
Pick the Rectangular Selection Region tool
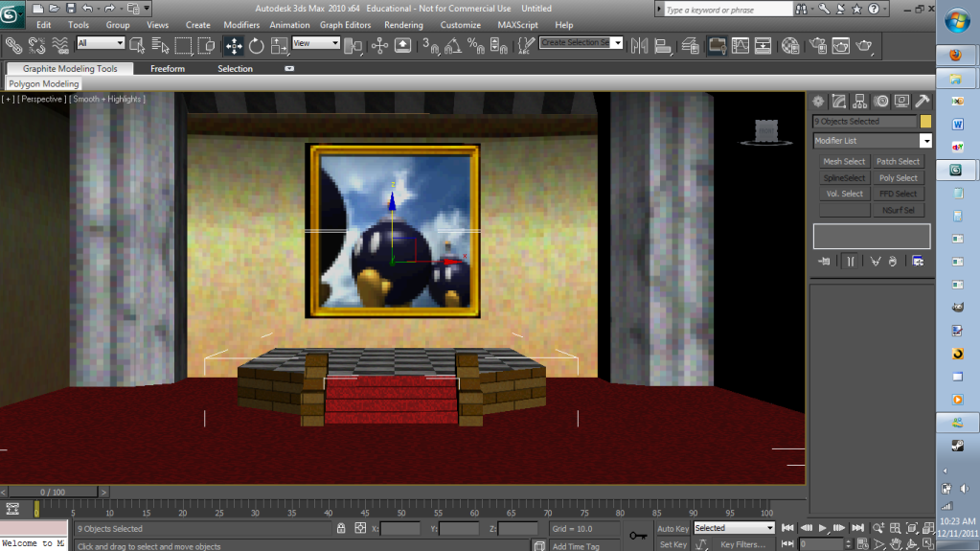pos(183,45)
